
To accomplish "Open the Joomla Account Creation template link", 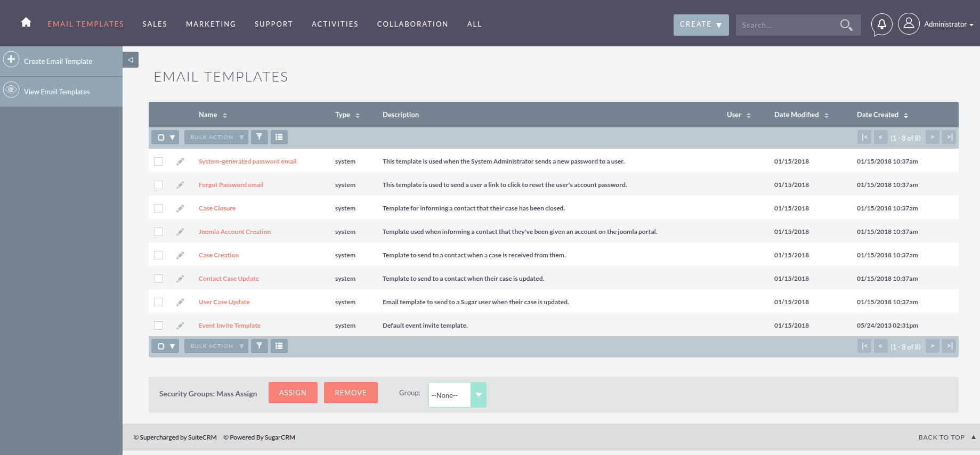I will (234, 232).
